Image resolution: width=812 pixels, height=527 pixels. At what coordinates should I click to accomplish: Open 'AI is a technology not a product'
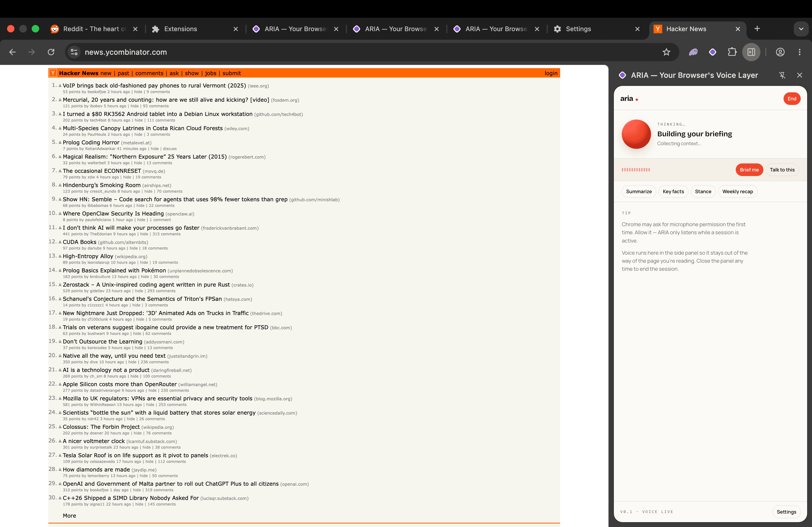pyautogui.click(x=106, y=370)
